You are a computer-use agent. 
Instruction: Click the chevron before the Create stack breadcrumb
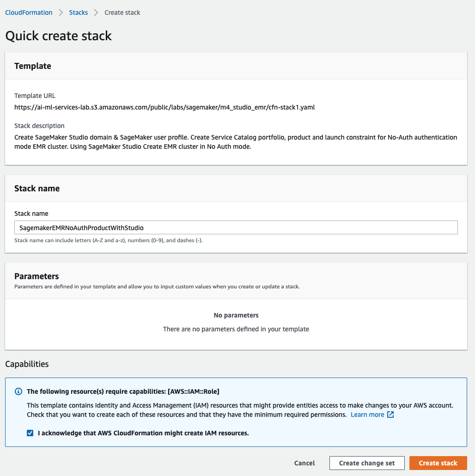(96, 12)
